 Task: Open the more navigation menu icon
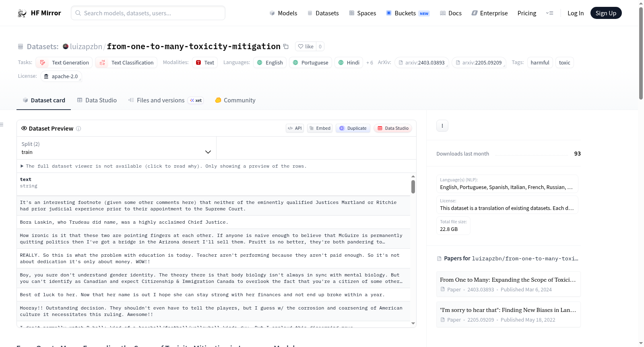click(549, 13)
